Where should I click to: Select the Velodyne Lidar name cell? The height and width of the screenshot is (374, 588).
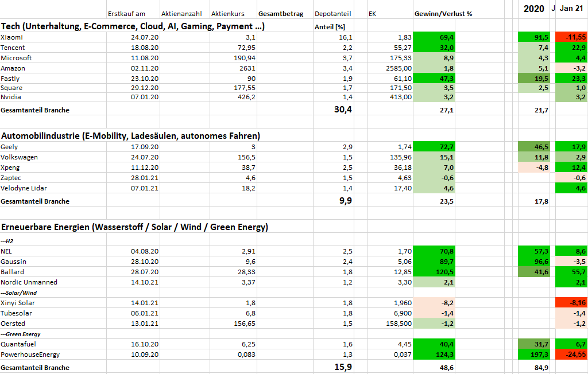[x=53, y=188]
